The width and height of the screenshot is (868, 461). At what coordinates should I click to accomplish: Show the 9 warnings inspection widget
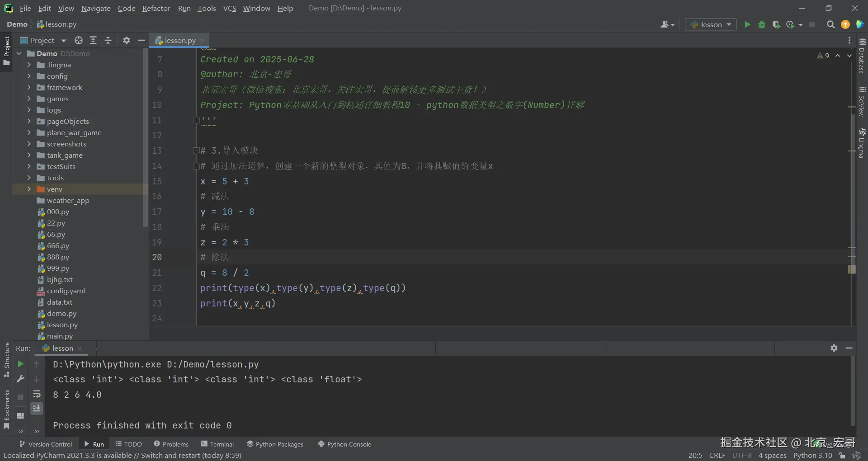click(x=823, y=56)
